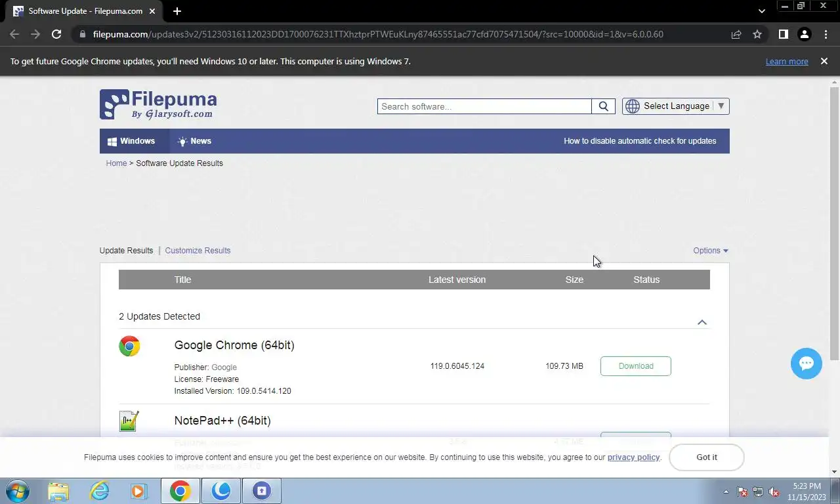Click the share page icon

pyautogui.click(x=736, y=34)
